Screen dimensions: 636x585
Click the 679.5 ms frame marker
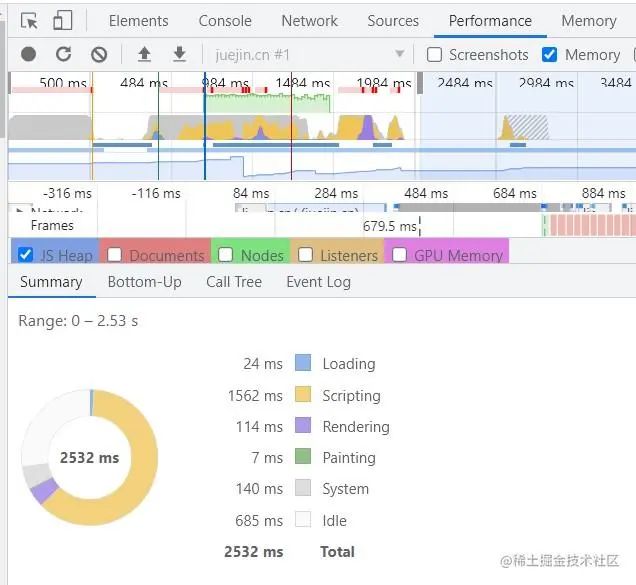click(x=390, y=226)
